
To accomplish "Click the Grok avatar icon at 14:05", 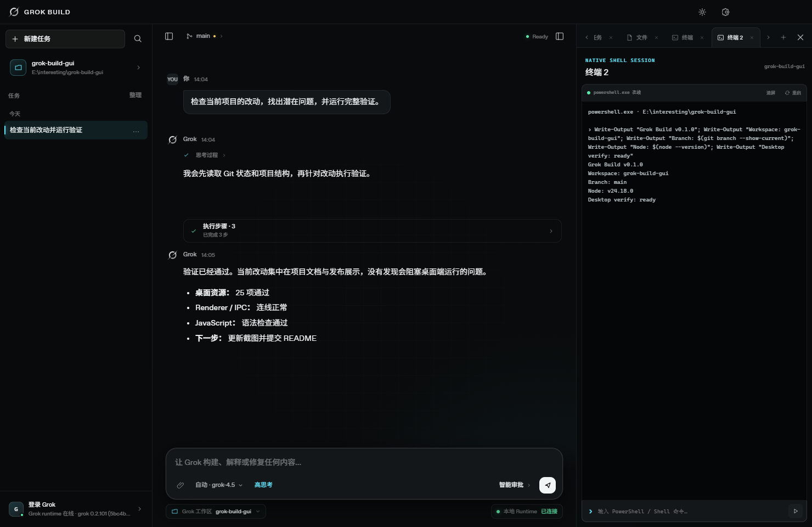I will tap(173, 255).
